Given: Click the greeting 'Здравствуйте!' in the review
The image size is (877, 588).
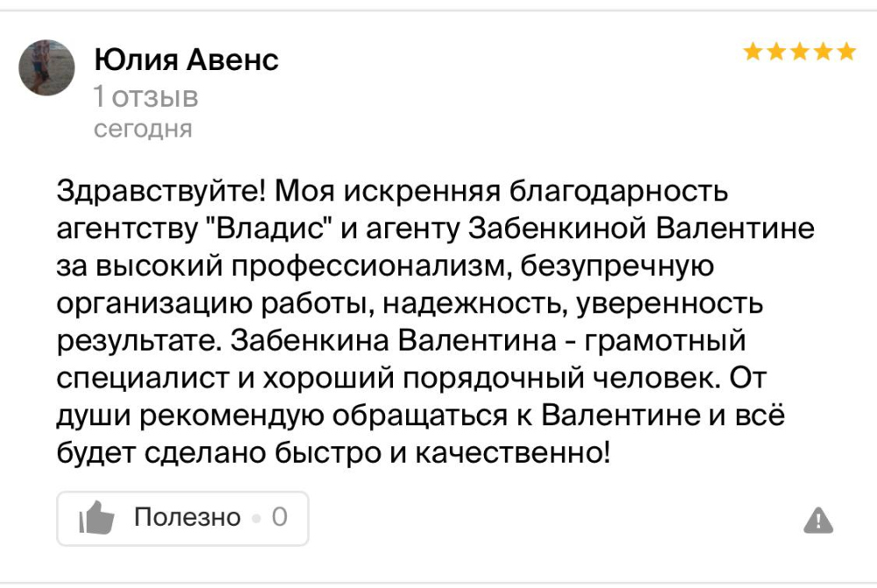Looking at the screenshot, I should (x=162, y=192).
